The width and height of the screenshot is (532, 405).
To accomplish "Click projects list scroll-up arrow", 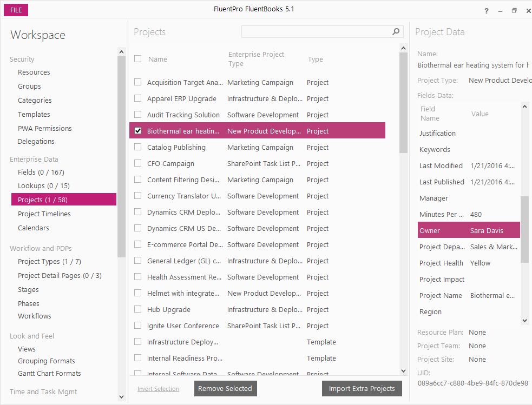I will point(403,48).
